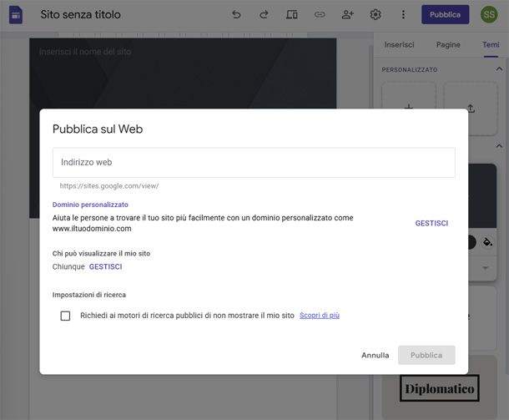The image size is (509, 420).
Task: Click the 'Inserisci il nome del sito' placeholder
Action: [85, 52]
